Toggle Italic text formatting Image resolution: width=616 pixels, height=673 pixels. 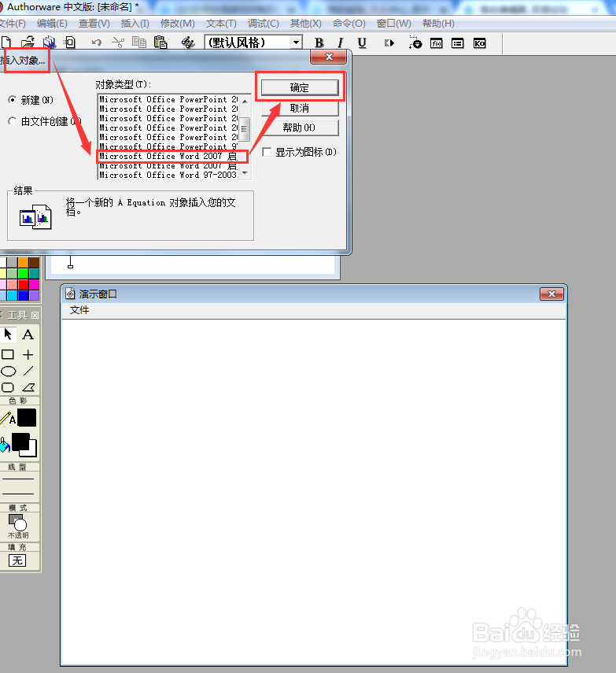pos(341,43)
